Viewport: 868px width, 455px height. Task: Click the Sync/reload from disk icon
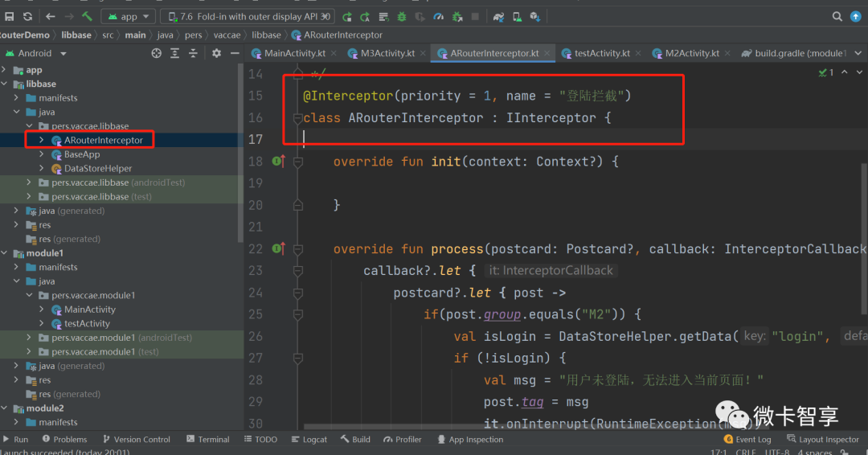[27, 17]
